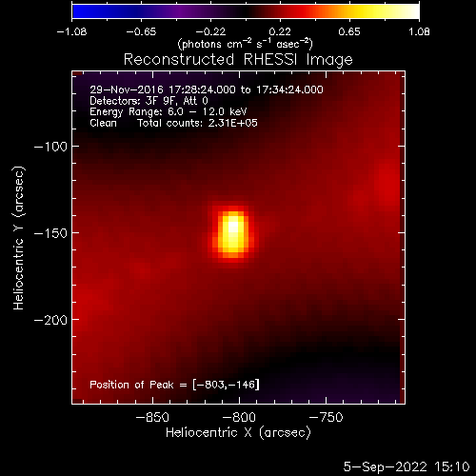
Task: Click the Energy Range 6.0 - 12.0 keV text
Action: (x=169, y=111)
